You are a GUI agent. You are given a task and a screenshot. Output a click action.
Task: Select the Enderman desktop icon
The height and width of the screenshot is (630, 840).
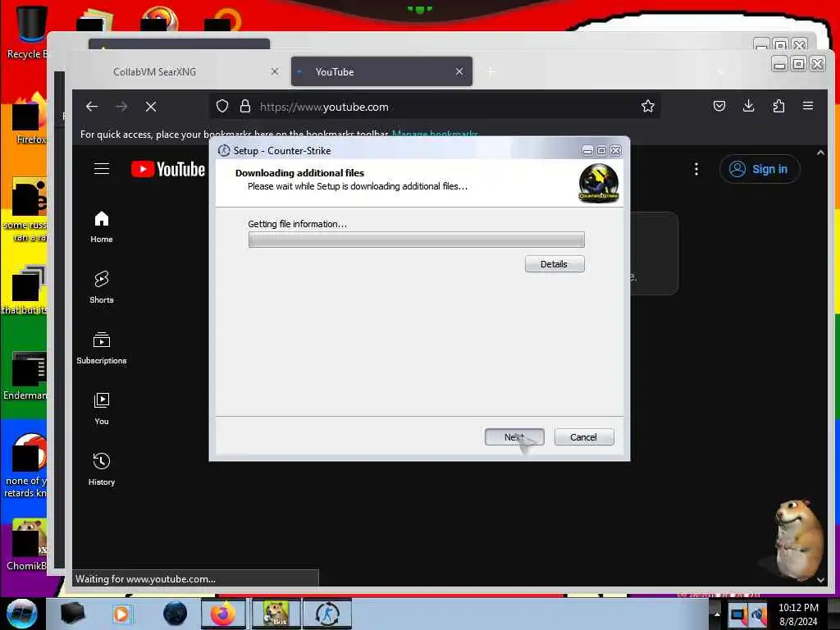point(25,376)
